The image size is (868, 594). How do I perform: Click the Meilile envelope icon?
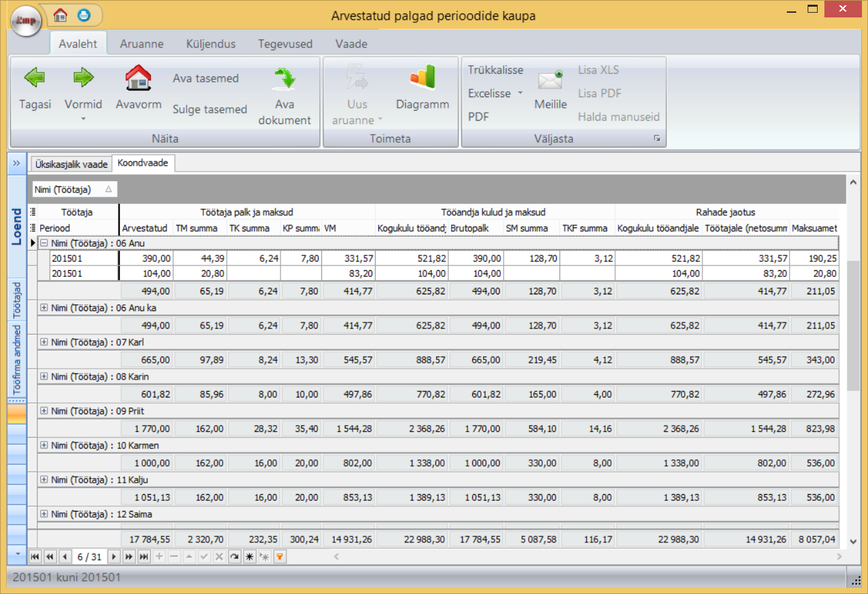click(550, 81)
